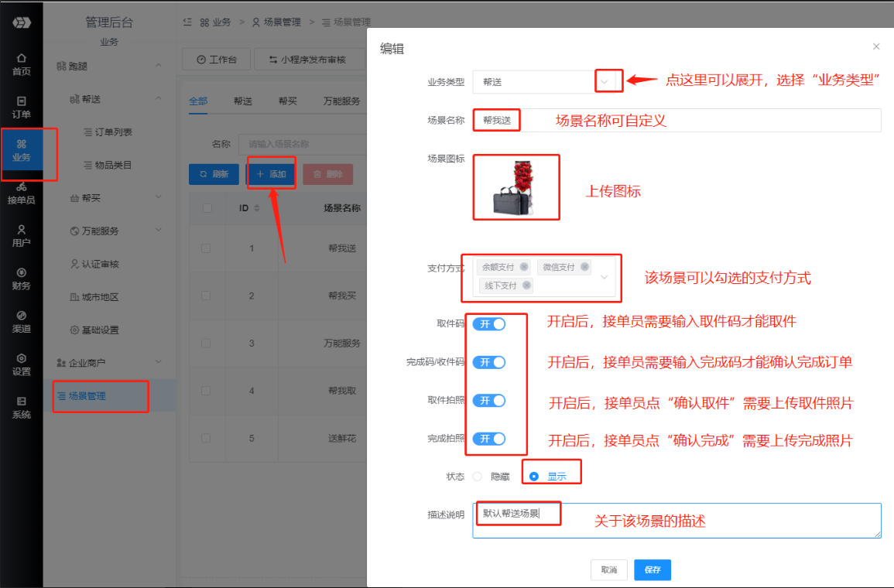
Task: Select the 接单员 courier icon in sidebar
Action: pyautogui.click(x=21, y=193)
